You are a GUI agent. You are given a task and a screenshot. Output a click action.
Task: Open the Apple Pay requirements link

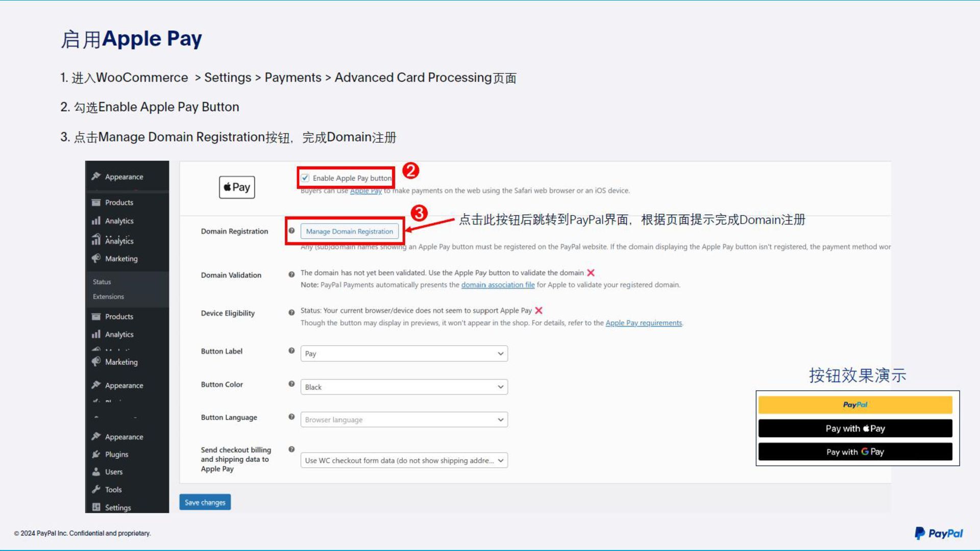tap(644, 323)
